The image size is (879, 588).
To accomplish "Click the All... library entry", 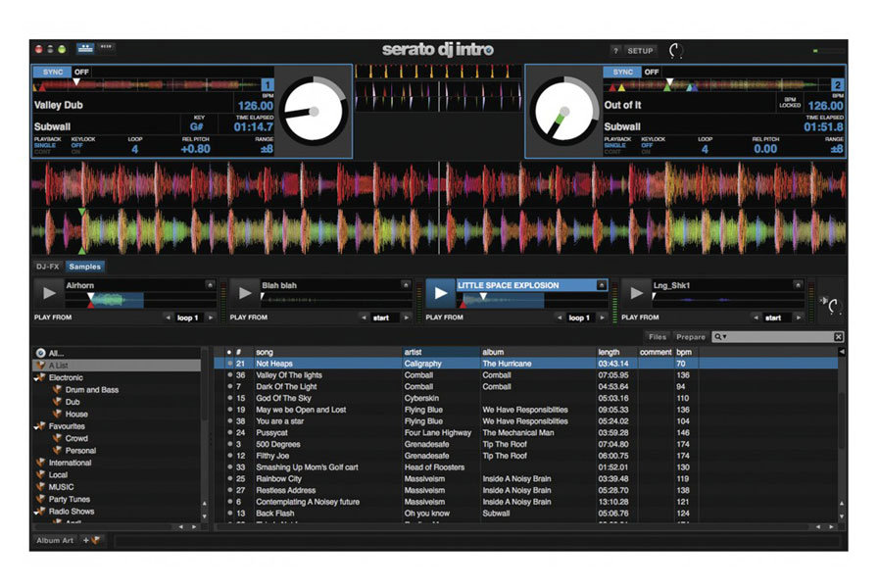I will pyautogui.click(x=54, y=352).
